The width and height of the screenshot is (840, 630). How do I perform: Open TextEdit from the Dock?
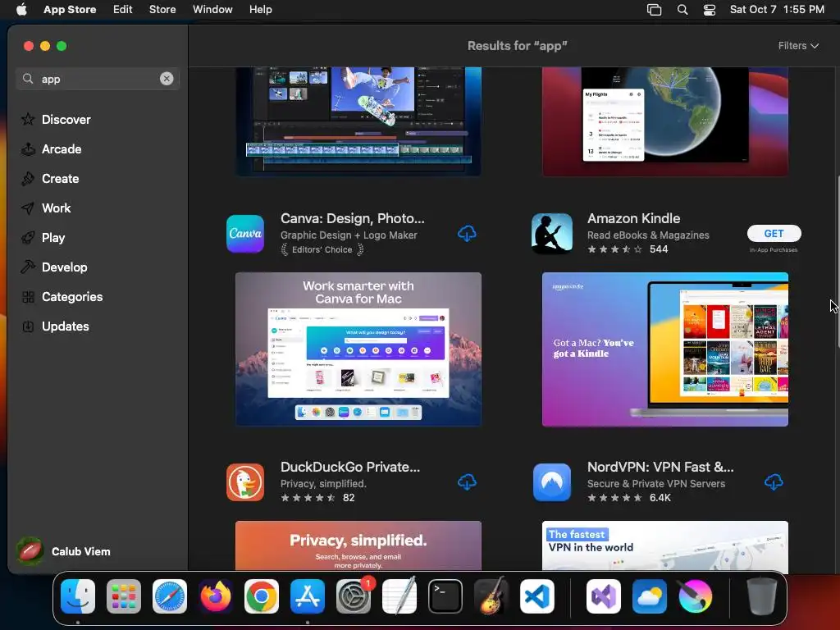399,596
